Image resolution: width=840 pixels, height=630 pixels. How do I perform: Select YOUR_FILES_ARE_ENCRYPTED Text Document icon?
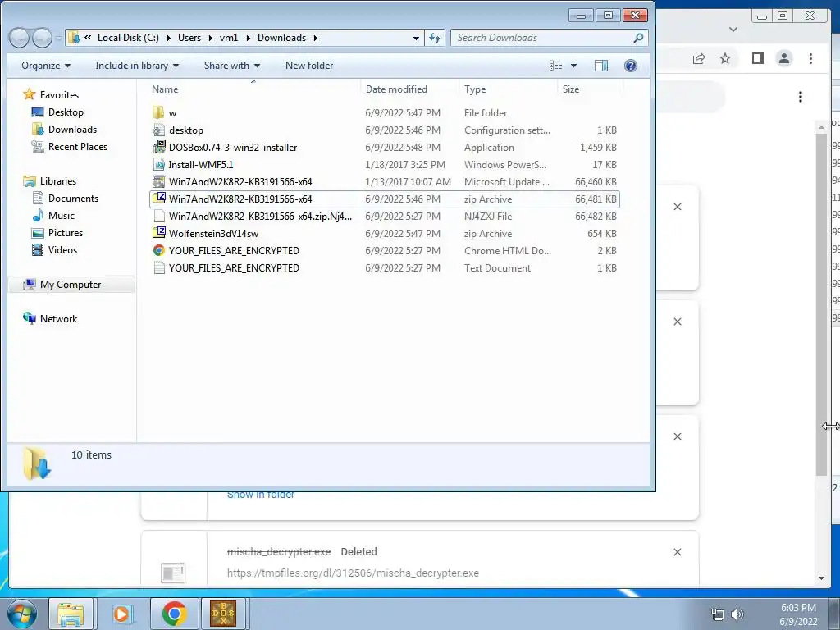pos(158,267)
